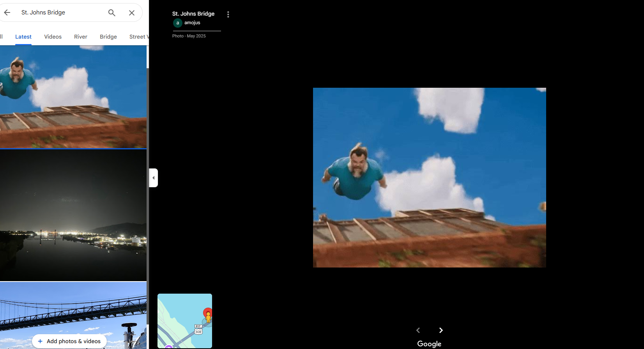This screenshot has height=349, width=644.
Task: Click the Photo - May 2025 text
Action: pos(189,36)
